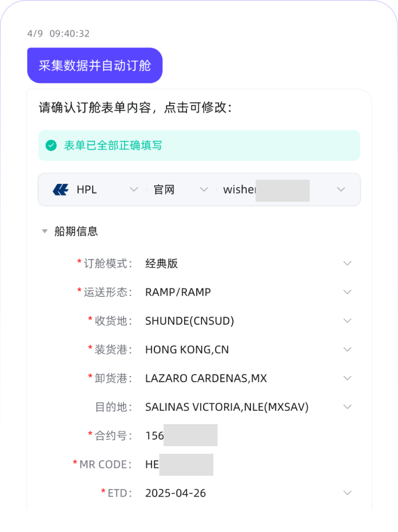Open the 官网 channel dropdown
The width and height of the screenshot is (398, 532).
[x=204, y=189]
